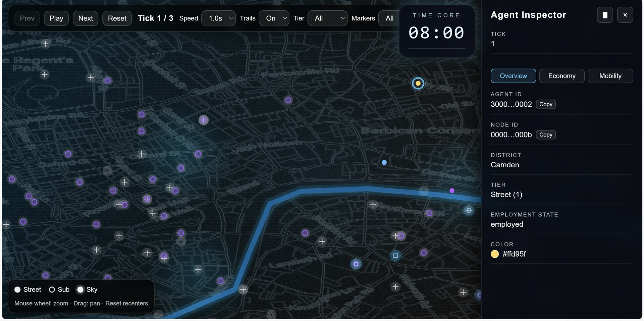Click a plus node marker near Regent's Park
This screenshot has height=321, width=644.
45,74
